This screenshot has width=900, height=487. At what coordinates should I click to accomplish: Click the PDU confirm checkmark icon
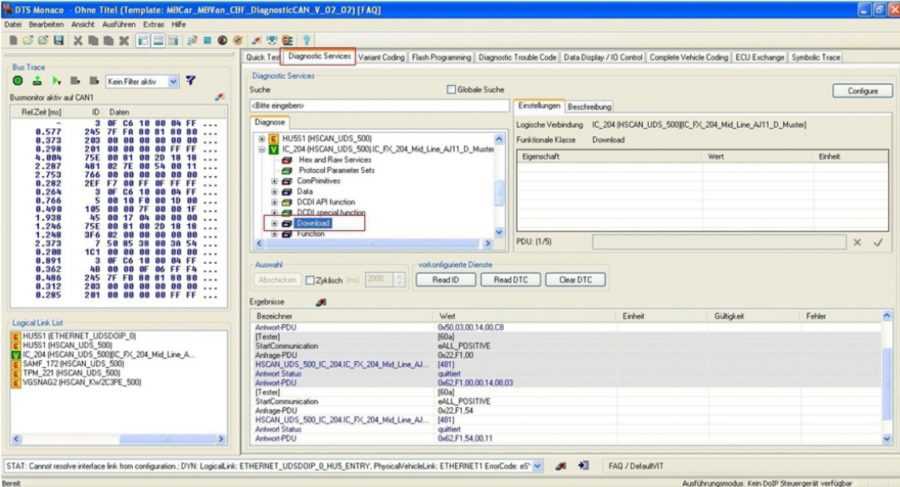pyautogui.click(x=878, y=242)
